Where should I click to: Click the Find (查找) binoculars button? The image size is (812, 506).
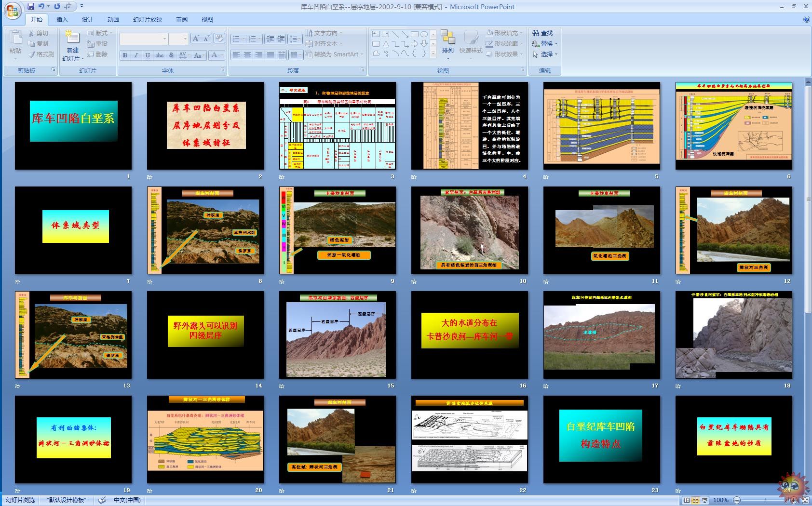542,33
